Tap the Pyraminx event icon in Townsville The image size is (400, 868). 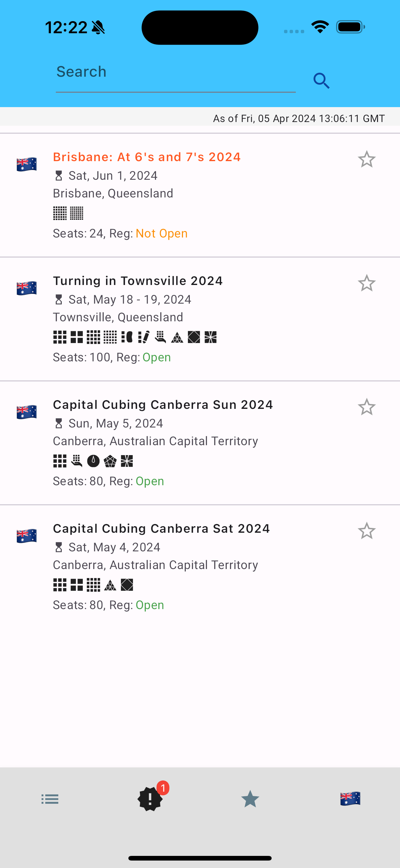coord(177,337)
